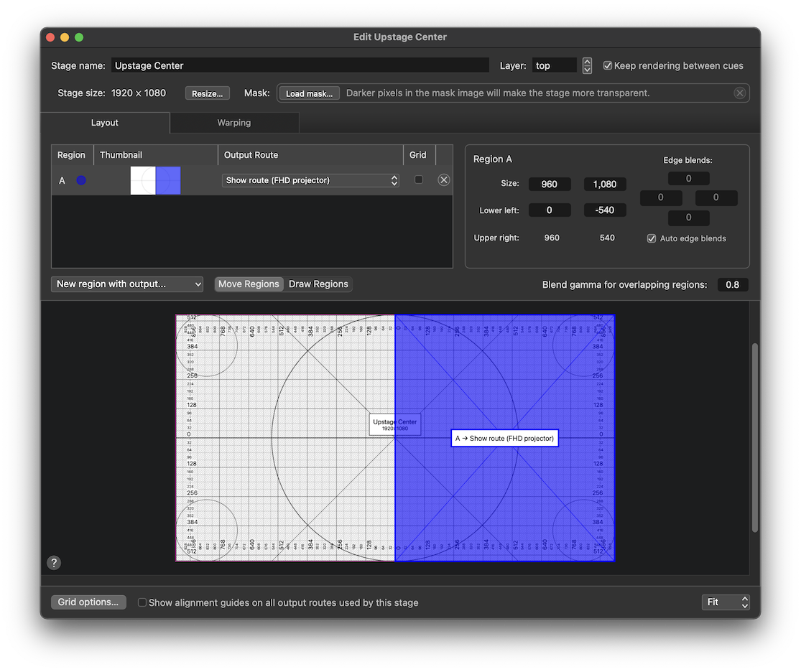
Task: Click the region A thumbnail preview
Action: 155,180
